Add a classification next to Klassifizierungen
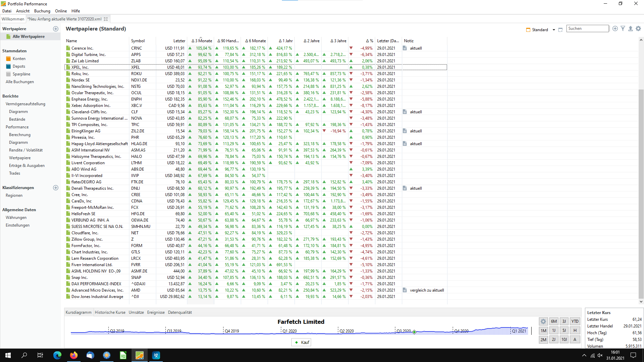This screenshot has width=644, height=362. pos(56,188)
